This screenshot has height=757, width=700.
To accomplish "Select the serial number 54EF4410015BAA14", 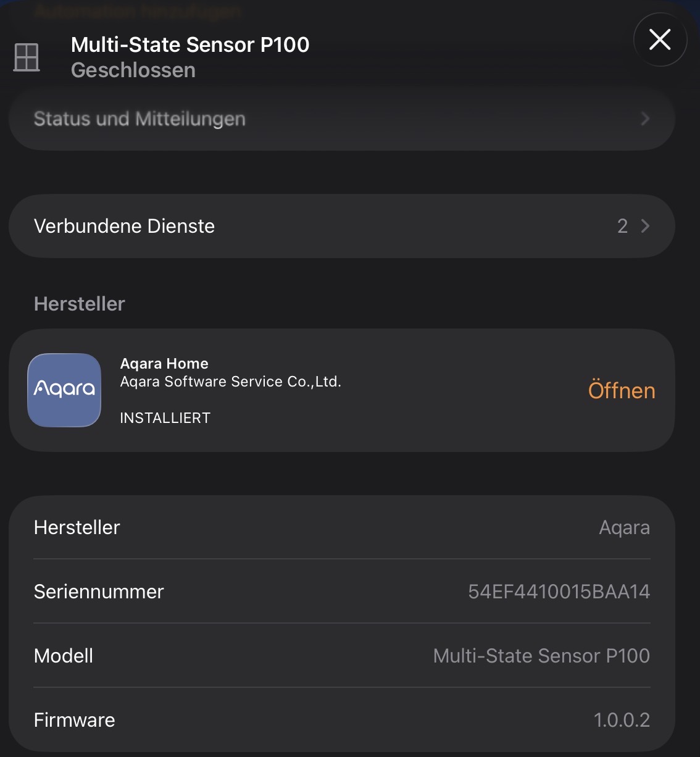I will point(559,592).
